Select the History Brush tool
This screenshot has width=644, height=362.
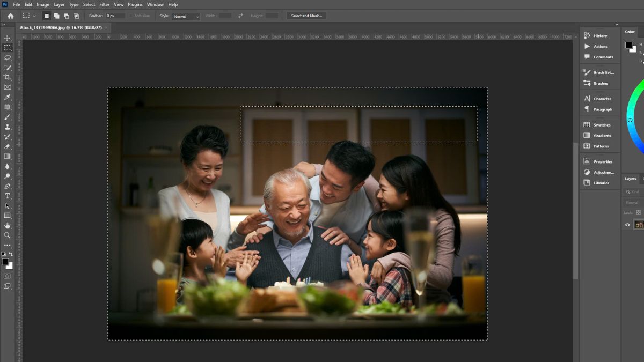pos(7,137)
